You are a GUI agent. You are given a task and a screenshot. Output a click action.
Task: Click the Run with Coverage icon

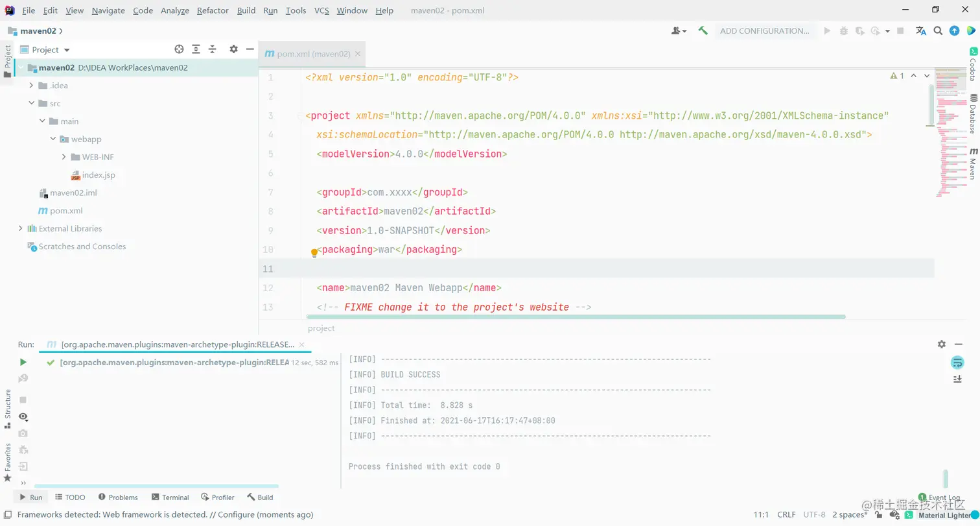coord(859,30)
